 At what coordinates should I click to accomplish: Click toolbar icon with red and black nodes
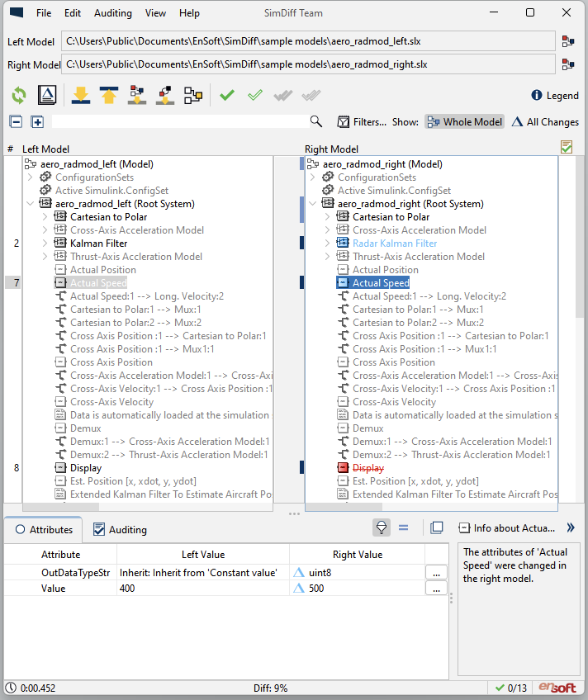[164, 95]
